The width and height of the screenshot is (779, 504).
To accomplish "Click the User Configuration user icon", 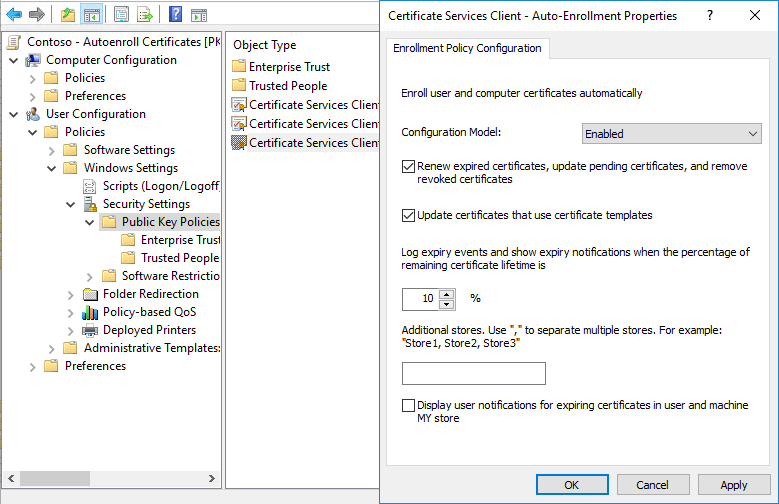I will click(x=33, y=114).
